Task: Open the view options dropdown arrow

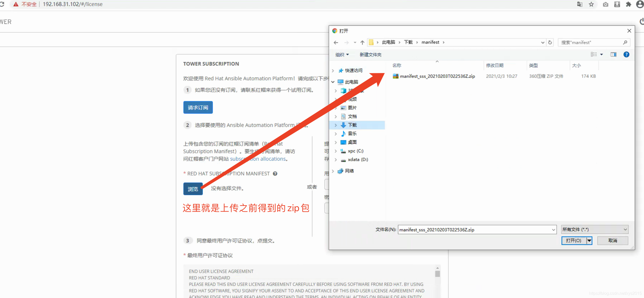Action: [x=601, y=54]
